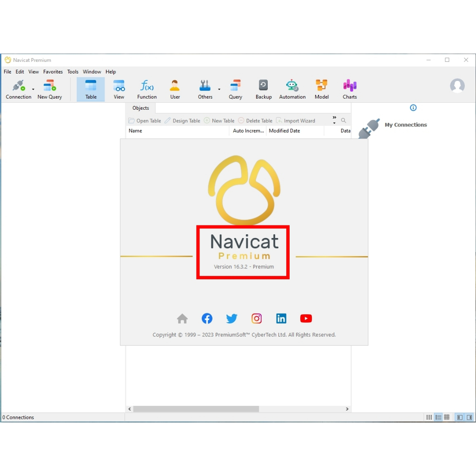Image resolution: width=476 pixels, height=476 pixels.
Task: Switch to icon view mode
Action: point(429,417)
